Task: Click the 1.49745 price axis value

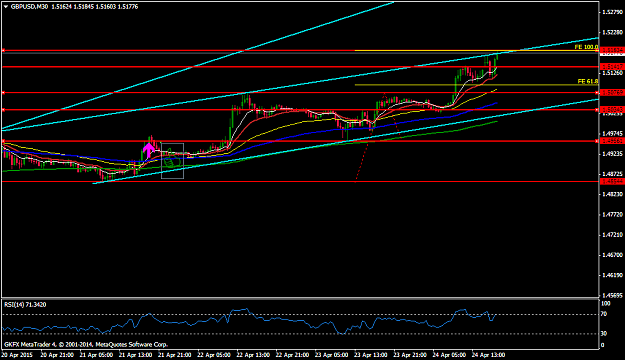Action: (613, 134)
